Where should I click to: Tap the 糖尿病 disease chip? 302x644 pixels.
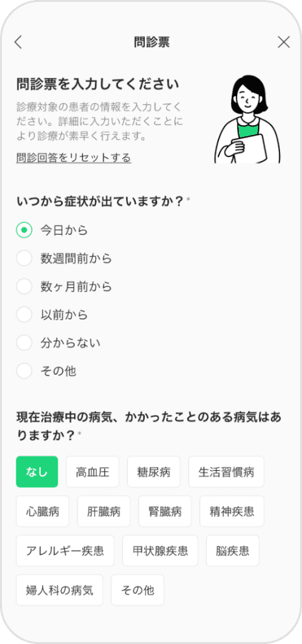(154, 472)
